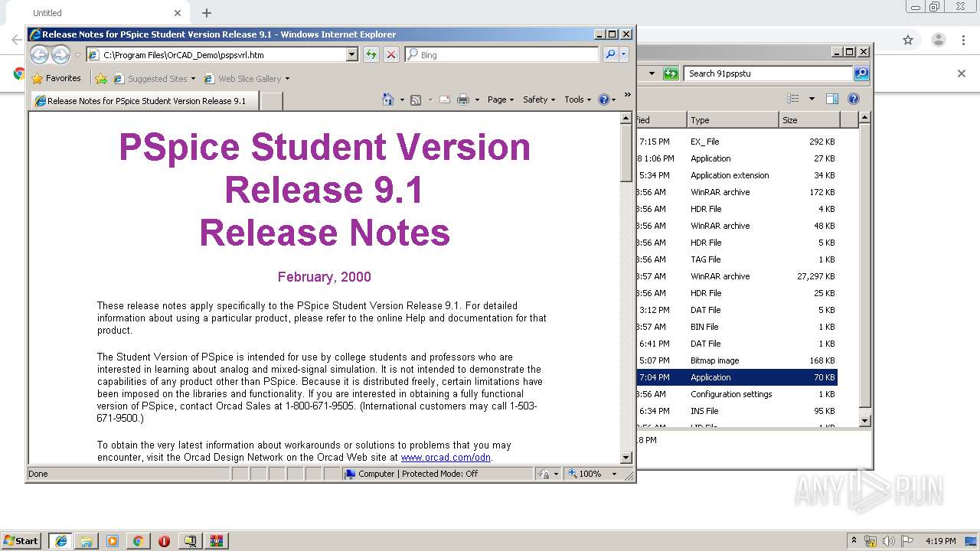
Task: Change the view in Explorer window
Action: pyautogui.click(x=793, y=99)
